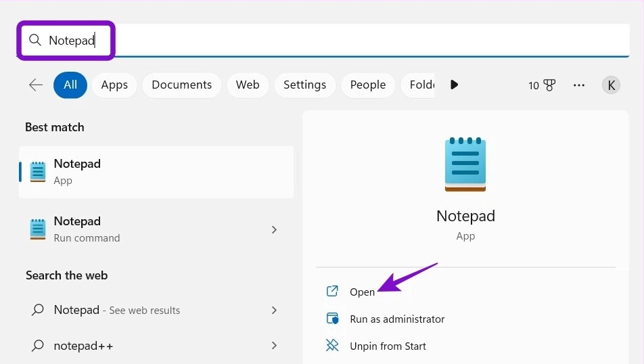
Task: Open Notepad See web results
Action: pyautogui.click(x=156, y=310)
